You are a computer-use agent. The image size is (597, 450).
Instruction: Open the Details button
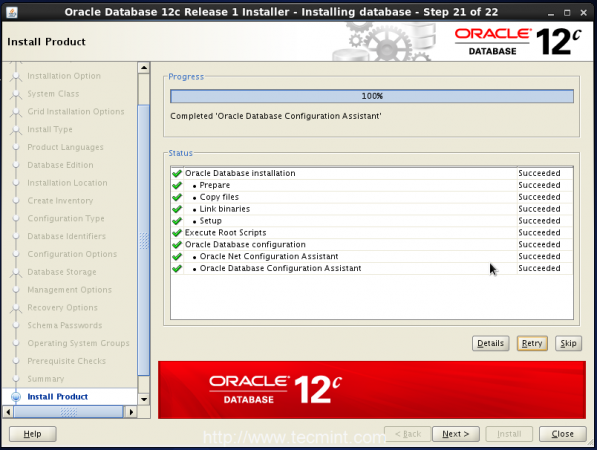click(490, 343)
